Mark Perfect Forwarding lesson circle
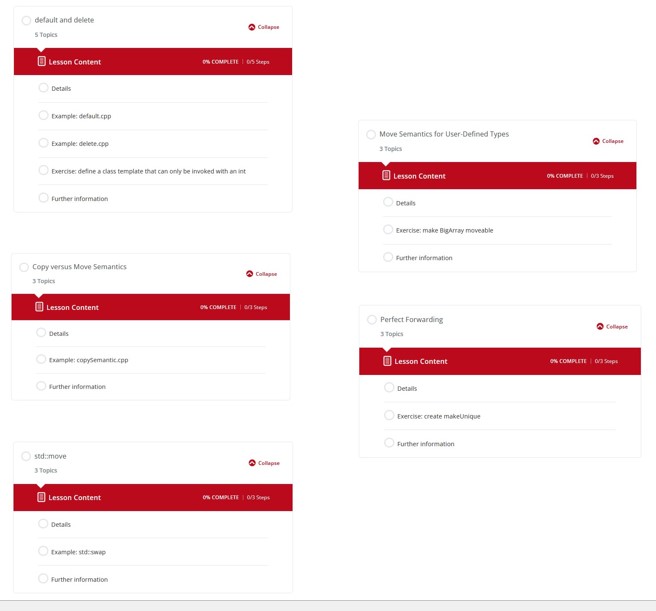 tap(372, 320)
